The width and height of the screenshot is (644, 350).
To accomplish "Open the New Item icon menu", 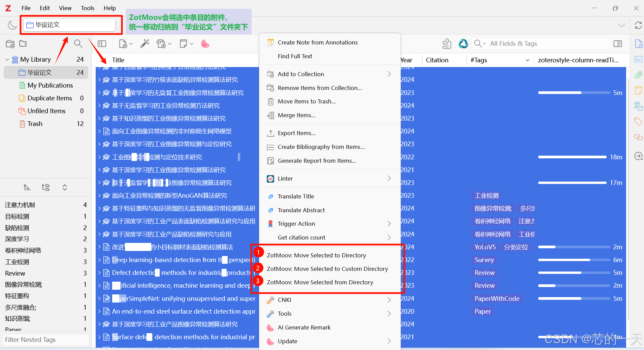I will (x=126, y=43).
